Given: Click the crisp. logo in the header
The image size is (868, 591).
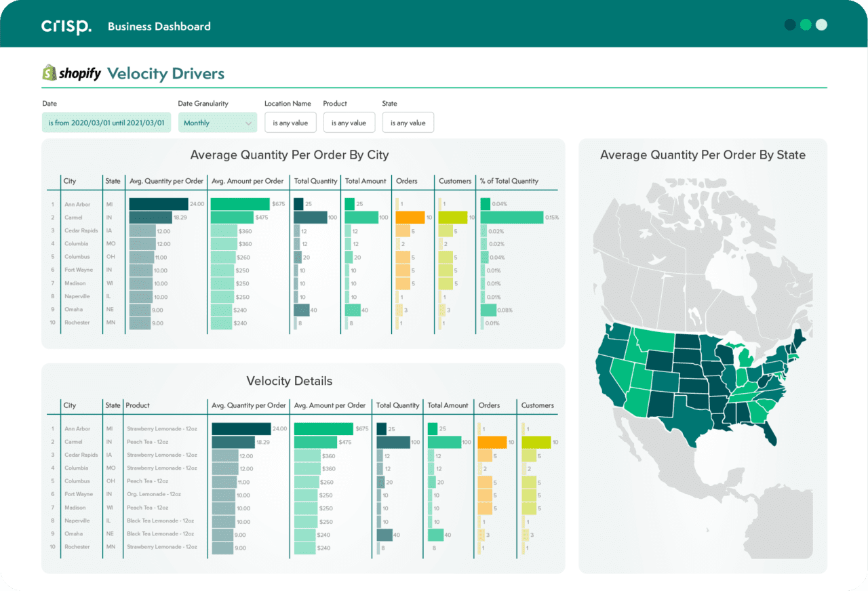Looking at the screenshot, I should 66,26.
